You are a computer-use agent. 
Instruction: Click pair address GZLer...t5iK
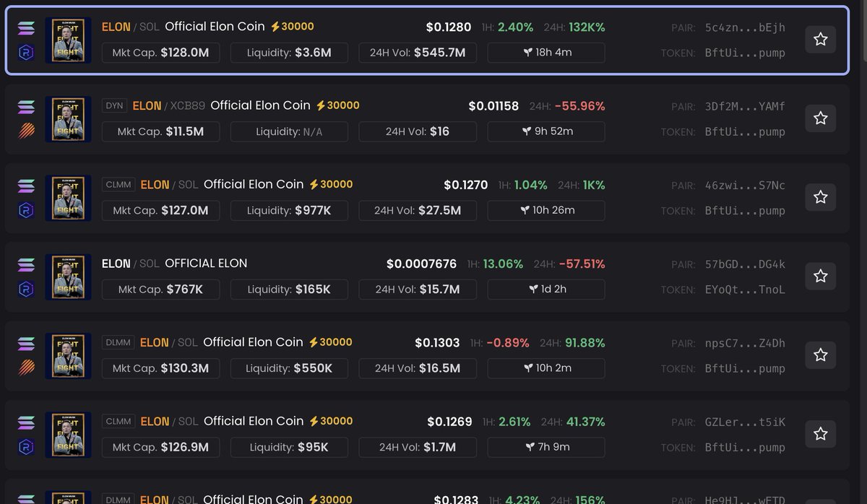[745, 422]
